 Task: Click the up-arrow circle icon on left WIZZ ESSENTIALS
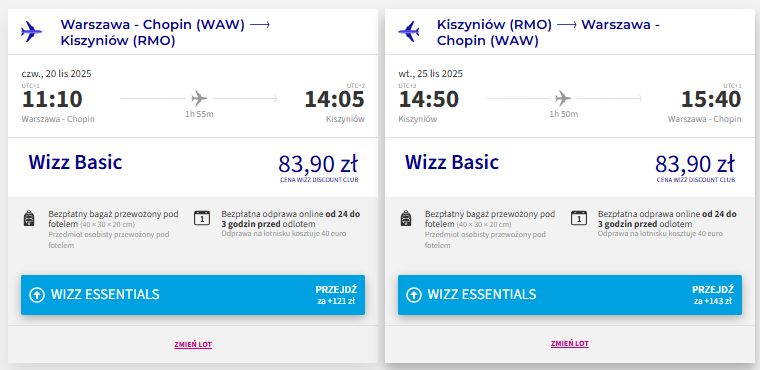click(x=37, y=294)
